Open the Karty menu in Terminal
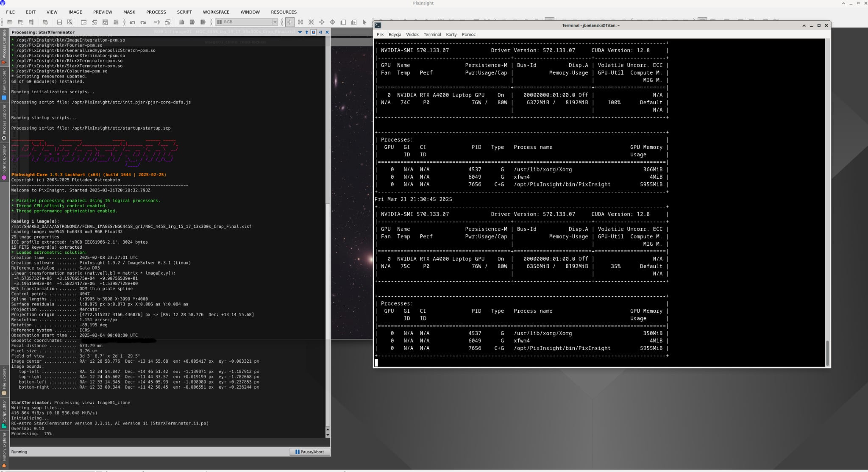Screen dimensions: 868x472 point(451,35)
